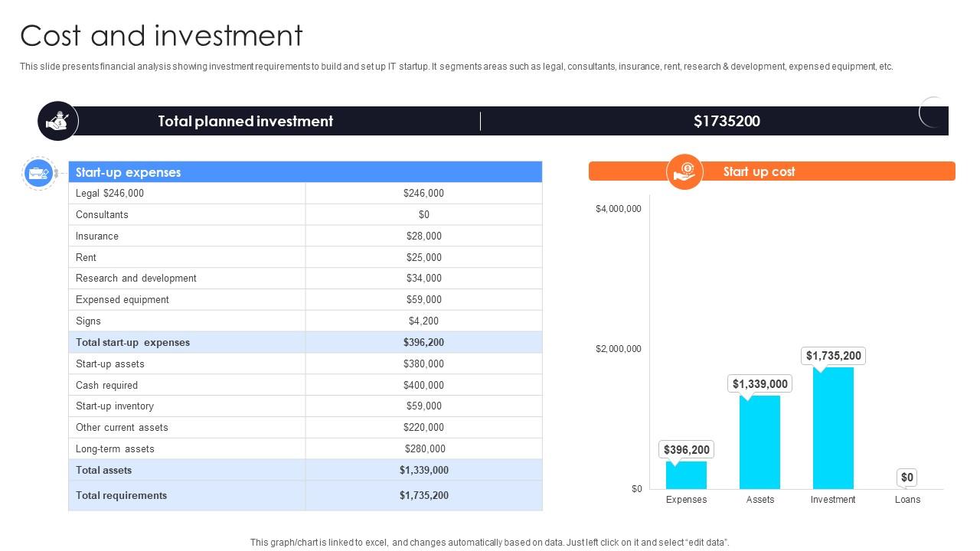The height and width of the screenshot is (551, 980).
Task: Select the $1,339,000 table value in Total assets row
Action: coord(424,471)
